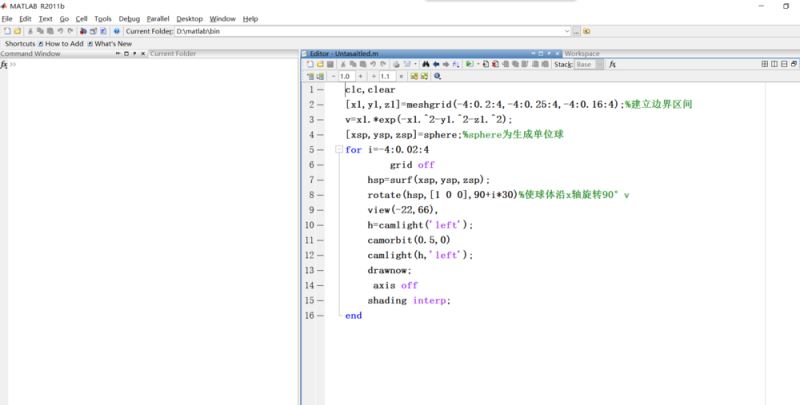The height and width of the screenshot is (405, 800).
Task: Switch to Workspace panel tab
Action: pos(582,54)
